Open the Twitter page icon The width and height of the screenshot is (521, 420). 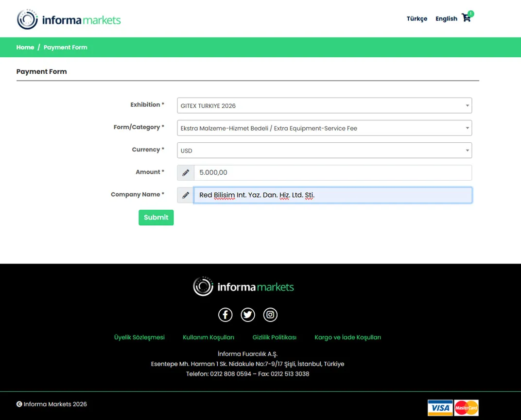click(248, 315)
